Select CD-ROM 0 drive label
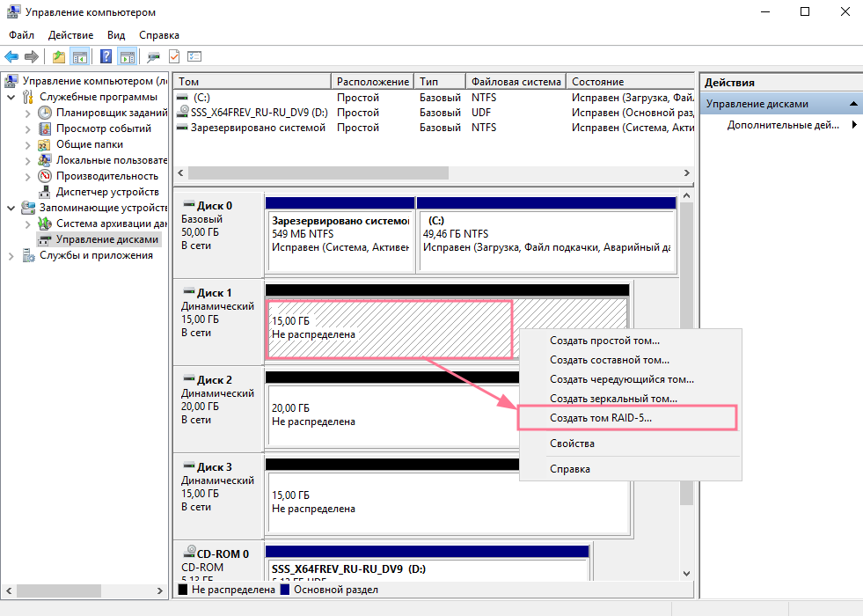 pyautogui.click(x=222, y=554)
